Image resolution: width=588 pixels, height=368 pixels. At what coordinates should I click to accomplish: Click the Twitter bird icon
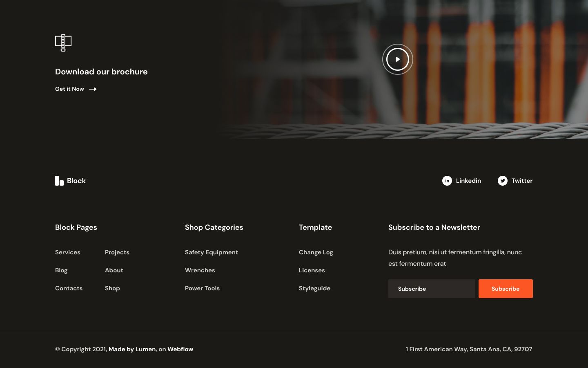pyautogui.click(x=503, y=181)
